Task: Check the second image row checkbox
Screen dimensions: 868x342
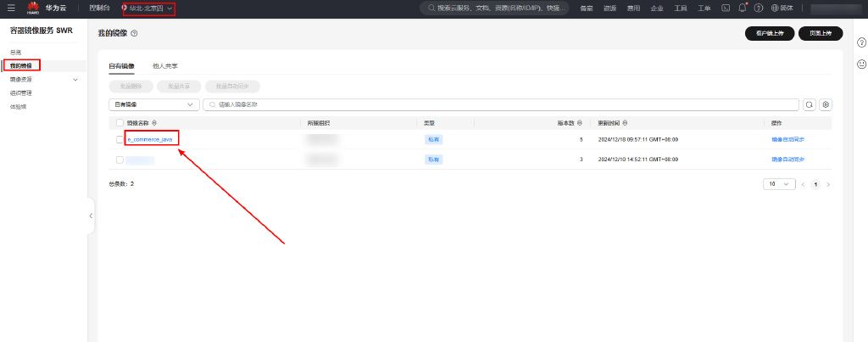Action: point(120,160)
